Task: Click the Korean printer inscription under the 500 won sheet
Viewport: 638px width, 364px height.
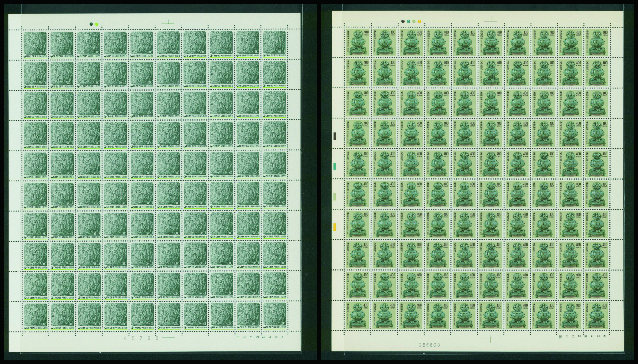Action: (260, 337)
